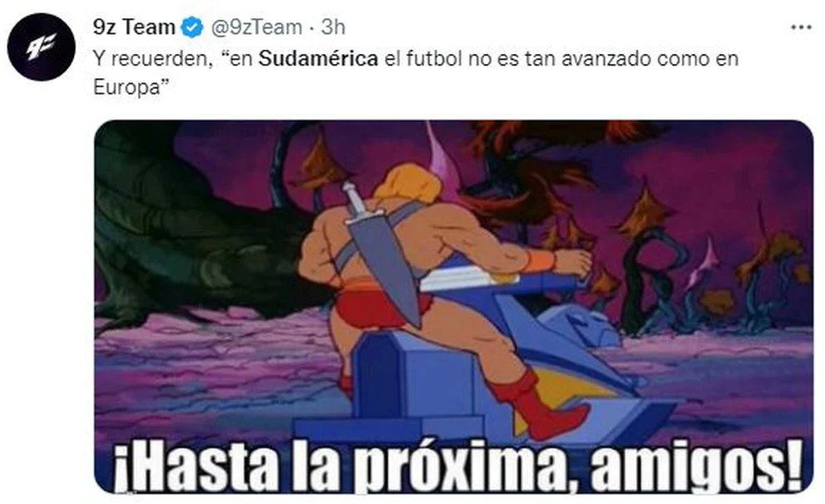Screen dimensions: 825x504
Task: Click the word 'amigos!' in the caption
Action: (697, 466)
